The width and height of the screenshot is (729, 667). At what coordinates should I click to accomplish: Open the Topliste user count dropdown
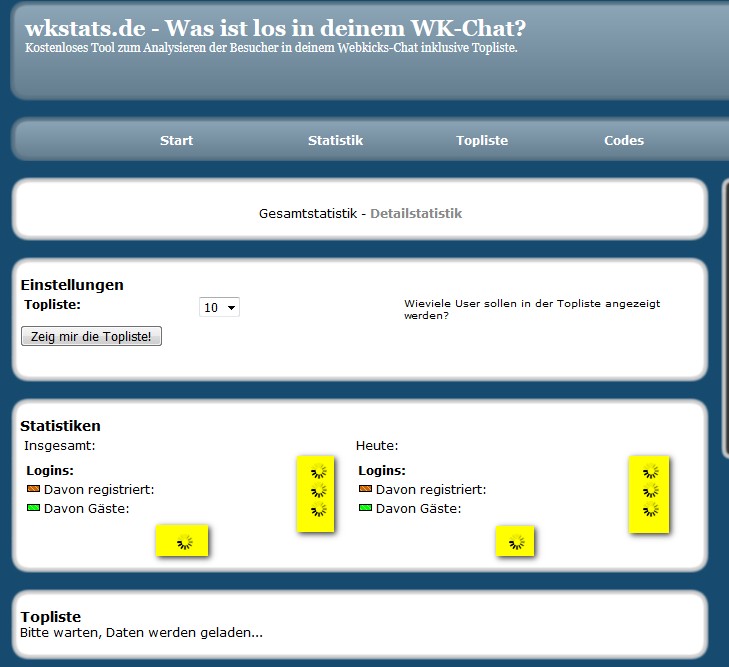(219, 308)
